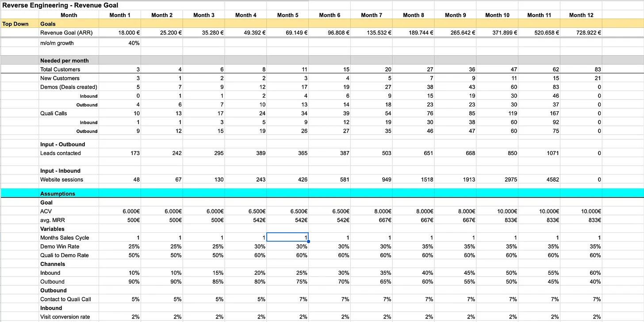The height and width of the screenshot is (322, 644).
Task: Select the 'Quali Calls' row label
Action: pos(54,114)
